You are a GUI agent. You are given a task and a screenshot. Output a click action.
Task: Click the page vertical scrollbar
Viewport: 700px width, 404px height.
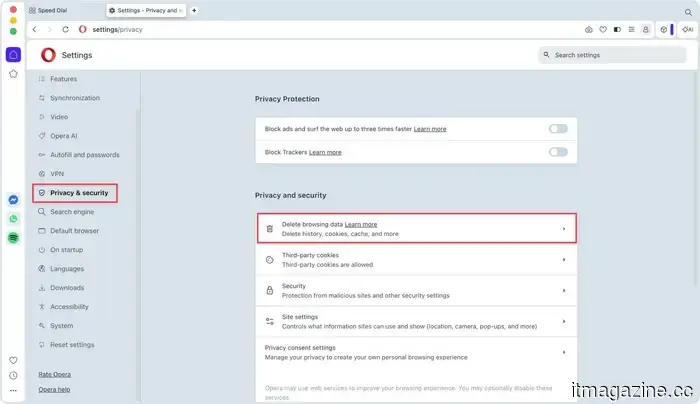click(695, 179)
